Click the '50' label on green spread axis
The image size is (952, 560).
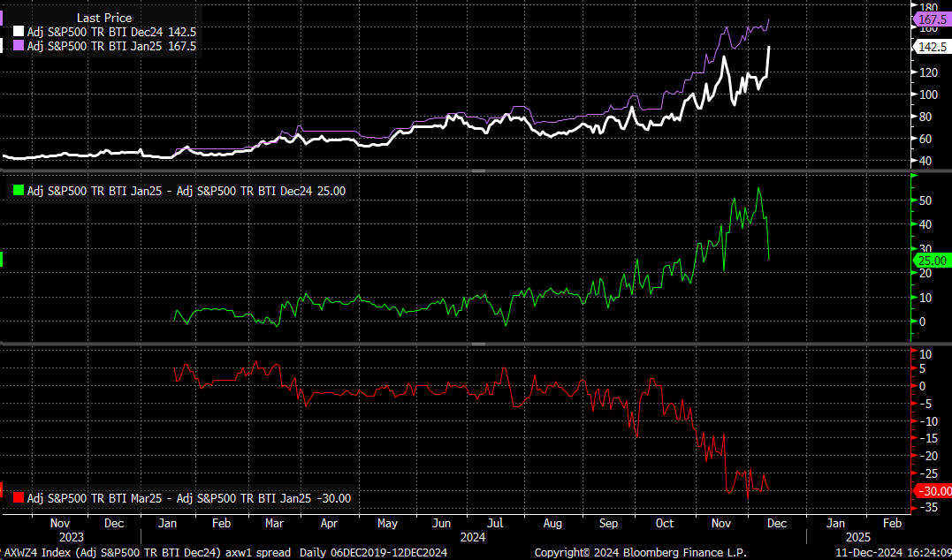(924, 201)
